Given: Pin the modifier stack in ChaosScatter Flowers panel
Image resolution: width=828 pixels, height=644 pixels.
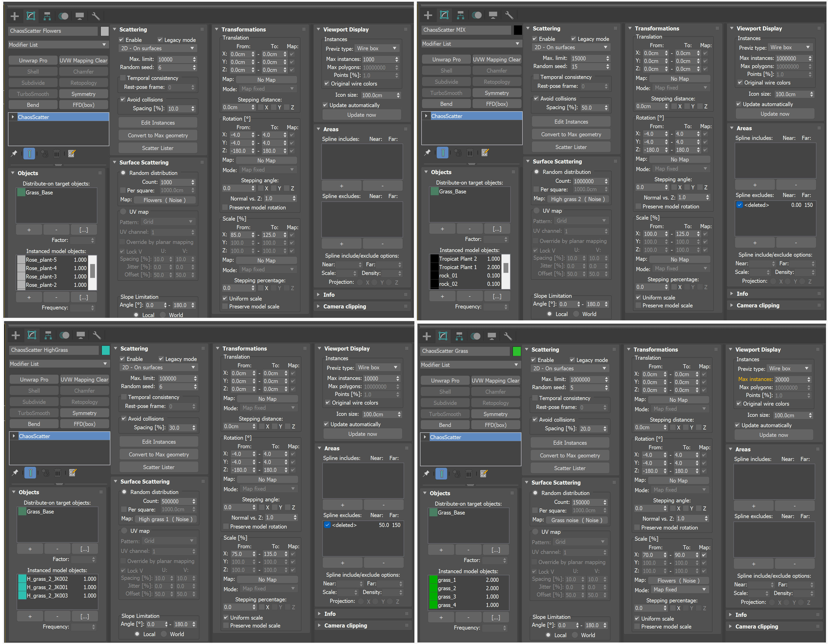Looking at the screenshot, I should point(14,154).
